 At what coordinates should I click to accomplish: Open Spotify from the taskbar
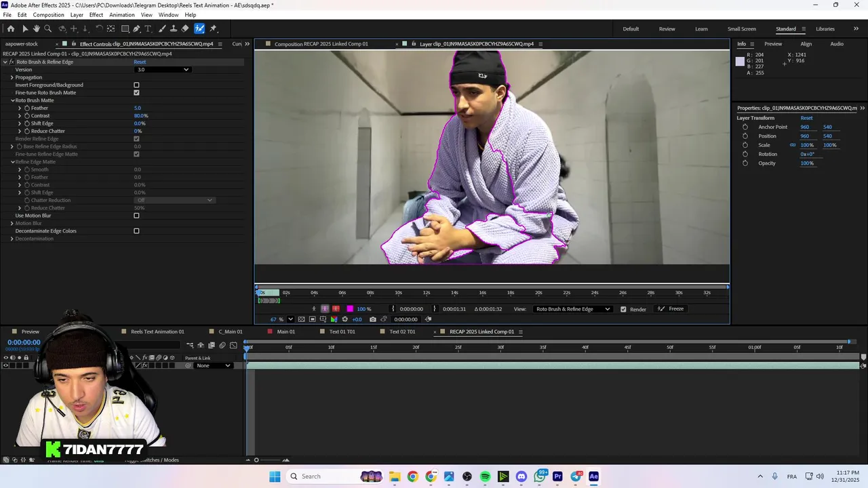click(x=485, y=476)
